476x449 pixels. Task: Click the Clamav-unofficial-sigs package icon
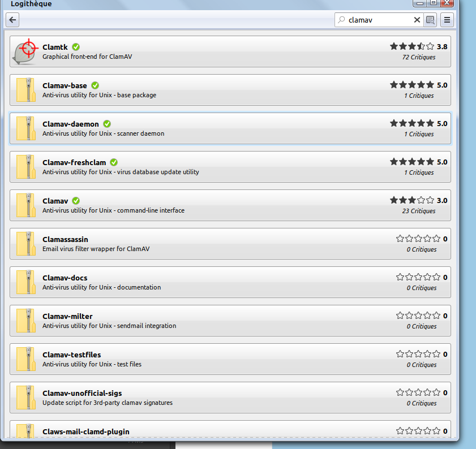click(x=26, y=398)
